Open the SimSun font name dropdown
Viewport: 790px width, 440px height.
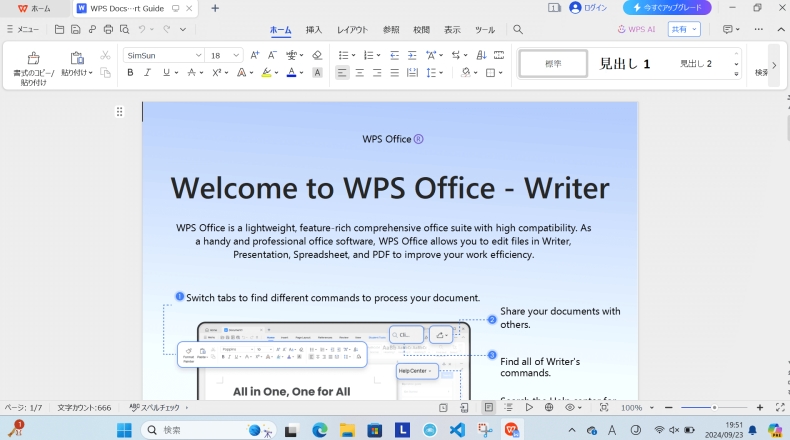pos(199,55)
